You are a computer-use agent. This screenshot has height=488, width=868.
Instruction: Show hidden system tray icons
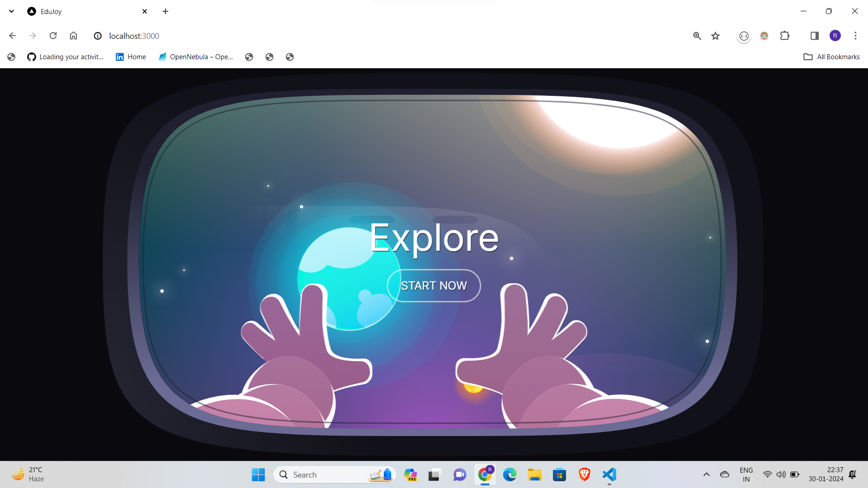706,474
